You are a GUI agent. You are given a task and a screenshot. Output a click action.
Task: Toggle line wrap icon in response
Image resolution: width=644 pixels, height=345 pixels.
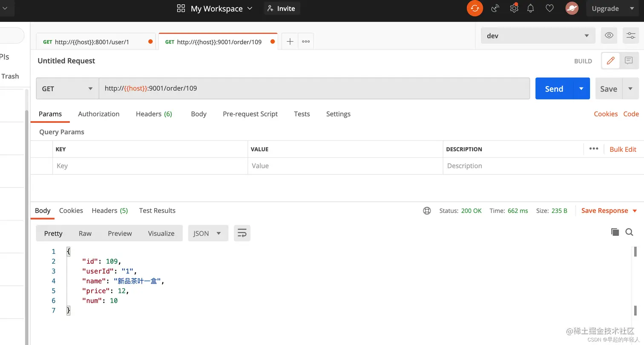[x=242, y=233]
